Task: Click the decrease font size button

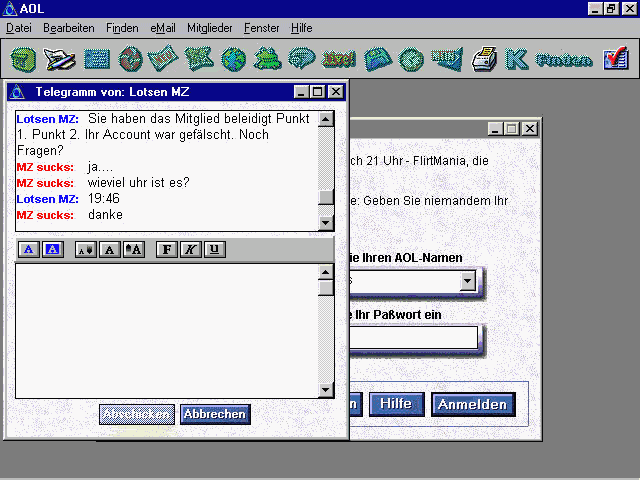Action: (86, 249)
